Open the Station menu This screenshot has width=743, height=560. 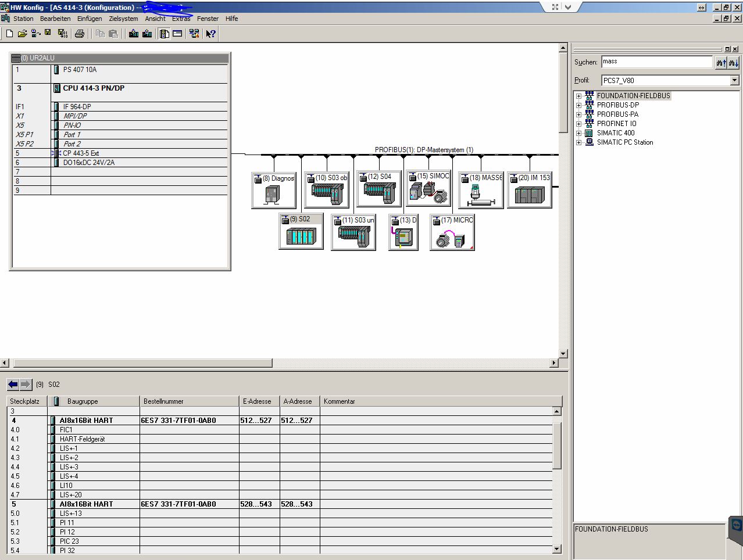[23, 19]
